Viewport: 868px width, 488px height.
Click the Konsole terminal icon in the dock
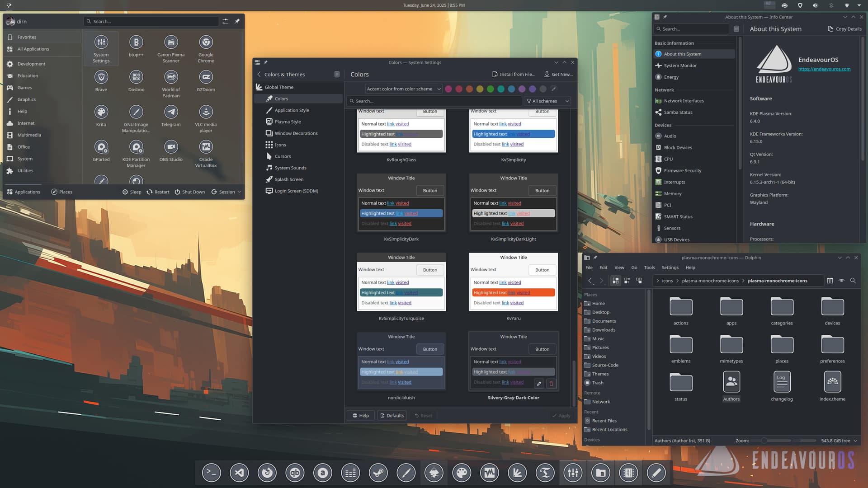coord(211,473)
